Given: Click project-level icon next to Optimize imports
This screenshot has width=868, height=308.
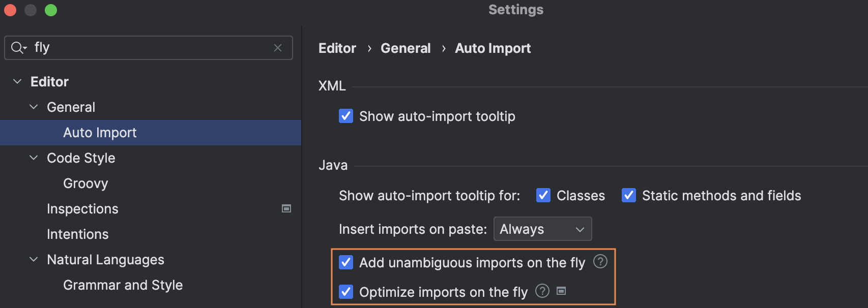Looking at the screenshot, I should [561, 291].
